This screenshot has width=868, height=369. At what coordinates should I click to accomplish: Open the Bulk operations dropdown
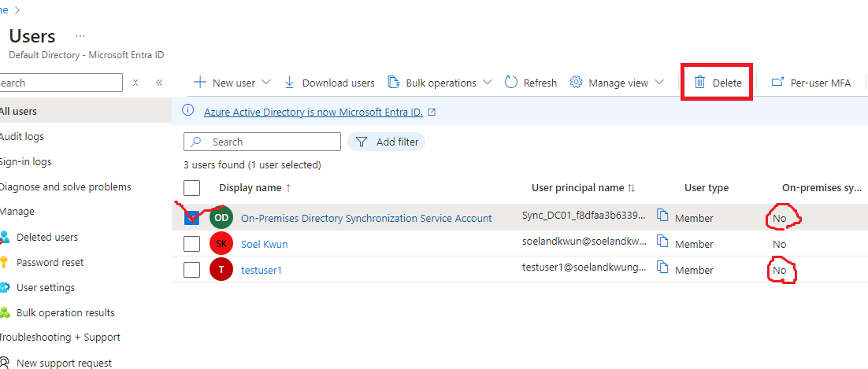[487, 83]
